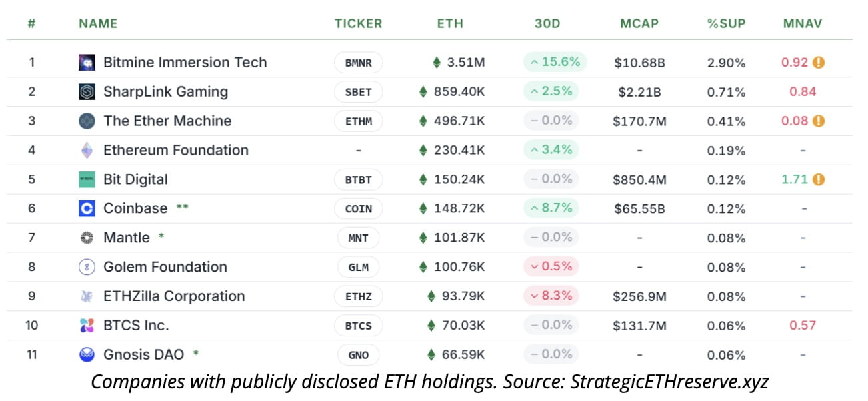Click The Ether Machine logo icon

coord(87,121)
